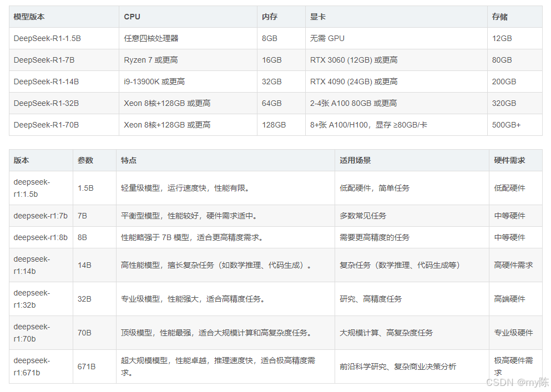Select '平衡型模型，性能较好' feature cell
Screen dimensions: 551x392
coord(226,216)
